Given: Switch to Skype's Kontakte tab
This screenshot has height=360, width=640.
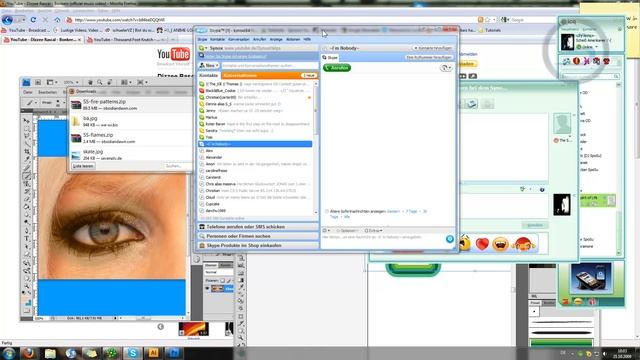Looking at the screenshot, I should click(209, 76).
